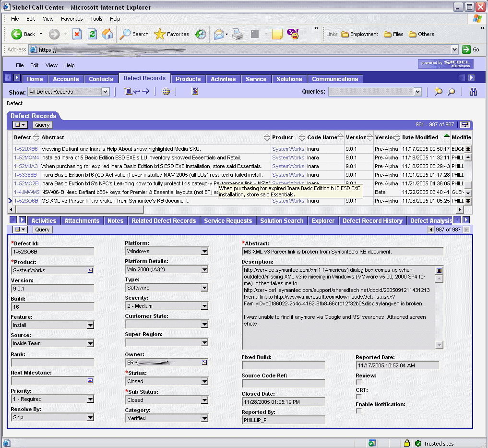Click the Print icon in browser toolbar

click(x=238, y=34)
